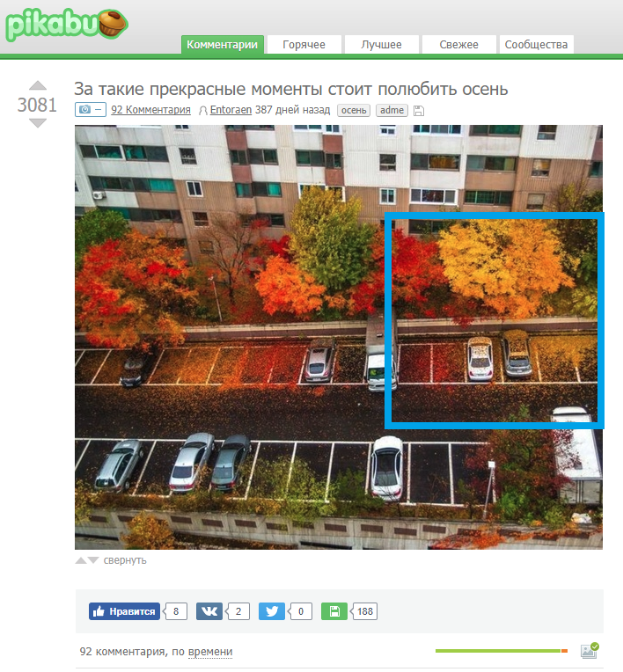Screen dimensions: 623x672
Task: Open the Лучшее tab
Action: pyautogui.click(x=381, y=45)
